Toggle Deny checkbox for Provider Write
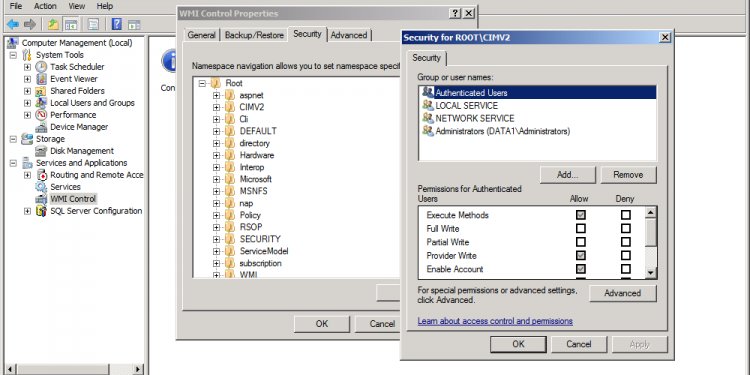Screen dimensions: 750x375 pos(626,255)
